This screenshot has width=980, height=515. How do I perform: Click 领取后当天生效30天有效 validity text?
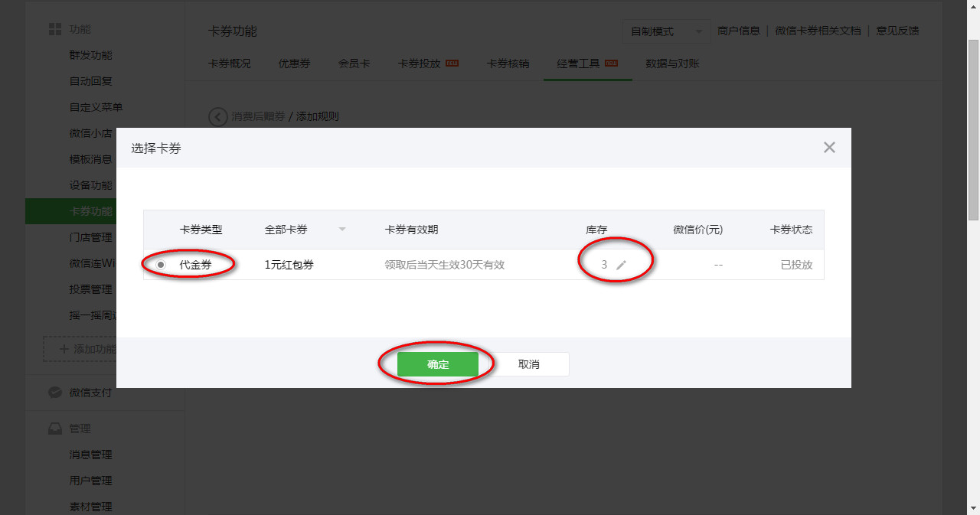click(x=444, y=265)
